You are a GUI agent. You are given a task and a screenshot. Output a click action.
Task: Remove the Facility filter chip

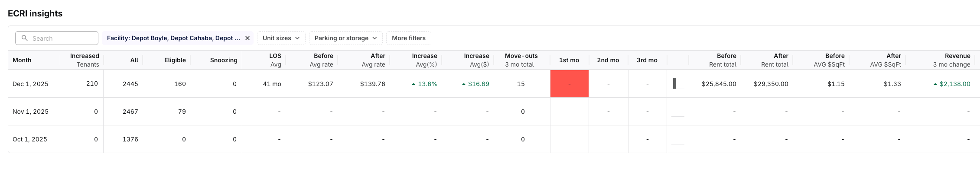click(x=247, y=38)
